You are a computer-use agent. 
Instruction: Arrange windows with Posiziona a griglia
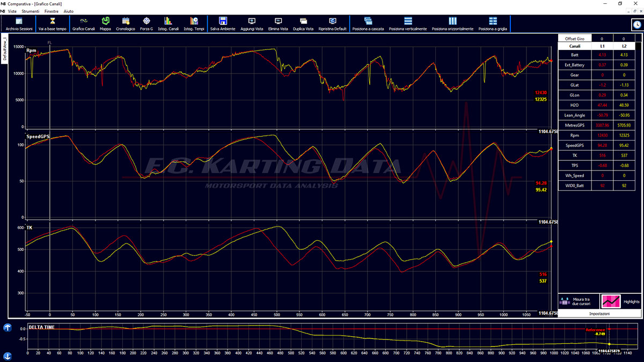click(492, 23)
